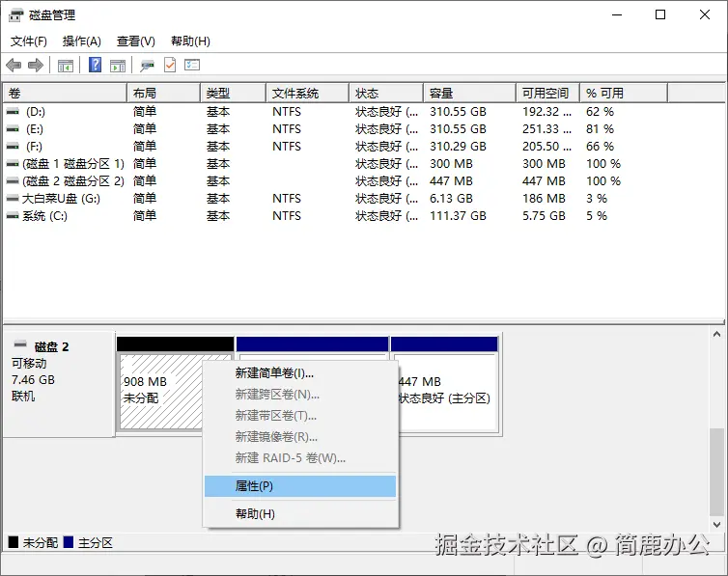
Task: Click the connect/rescan disk toolbar icon
Action: tap(147, 66)
